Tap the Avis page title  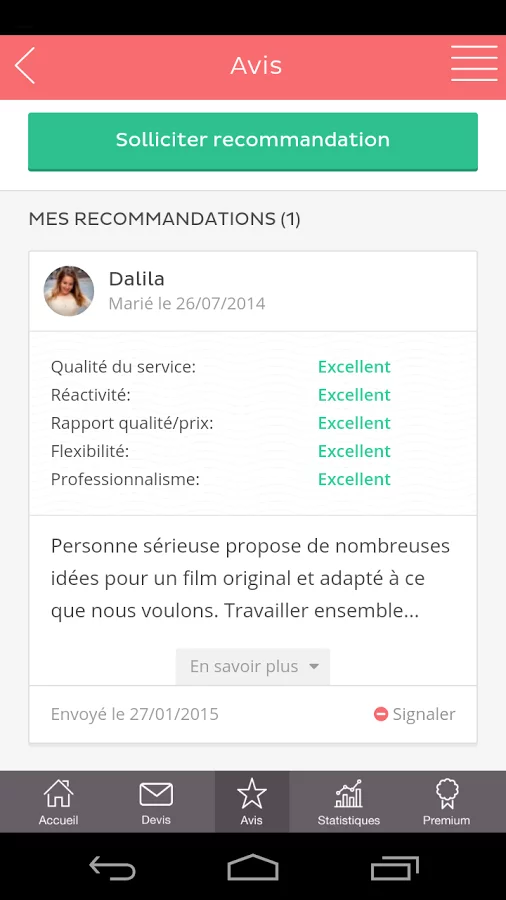[x=256, y=65]
